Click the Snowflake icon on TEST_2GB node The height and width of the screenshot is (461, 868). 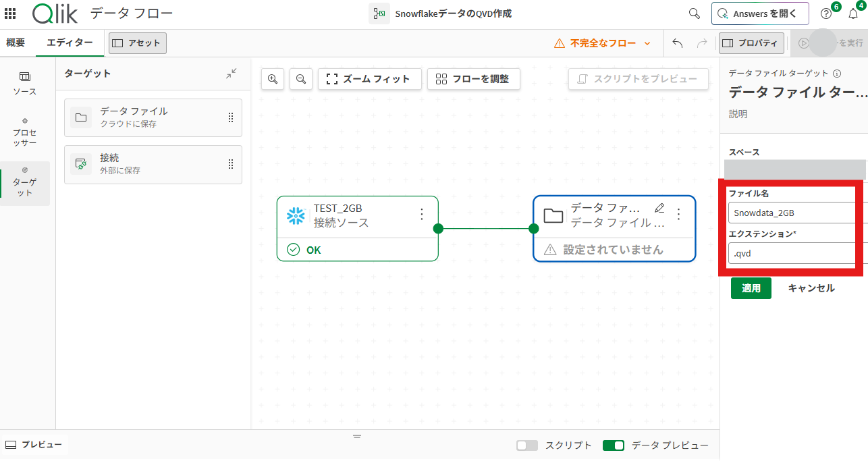pyautogui.click(x=296, y=215)
